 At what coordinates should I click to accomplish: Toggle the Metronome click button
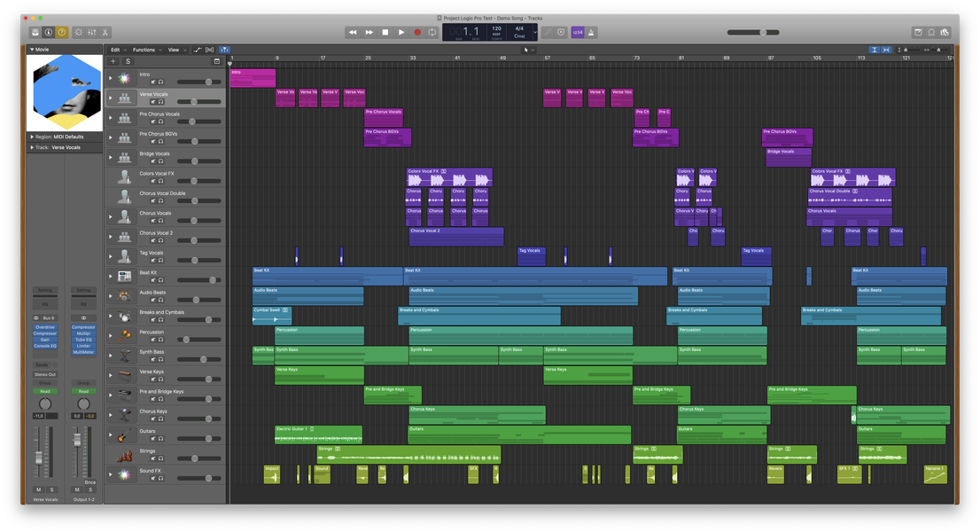(x=591, y=32)
